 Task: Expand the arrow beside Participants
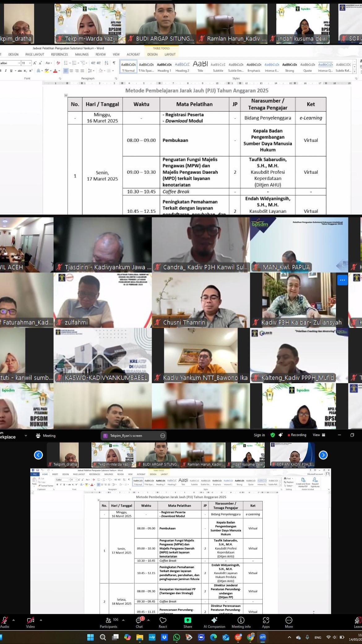[123, 620]
